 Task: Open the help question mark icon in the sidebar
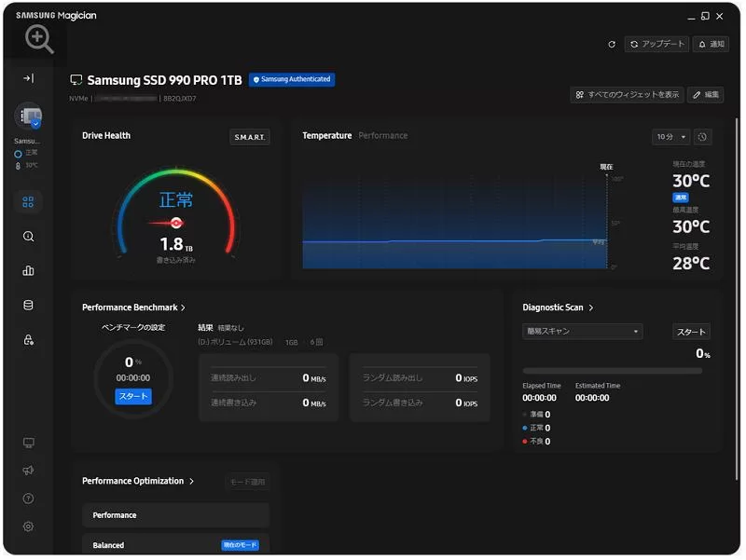[x=28, y=499]
